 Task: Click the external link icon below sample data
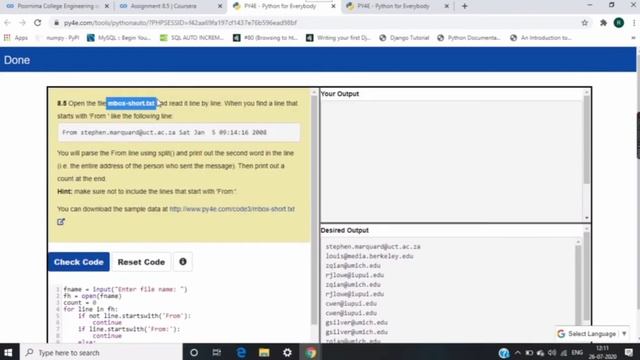61,222
